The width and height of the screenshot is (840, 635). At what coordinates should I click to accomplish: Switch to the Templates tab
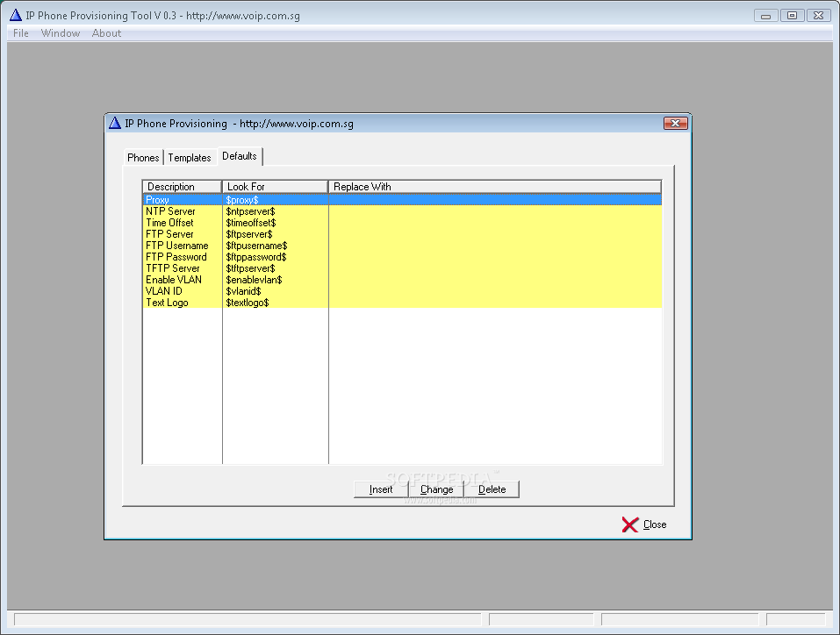pyautogui.click(x=190, y=157)
